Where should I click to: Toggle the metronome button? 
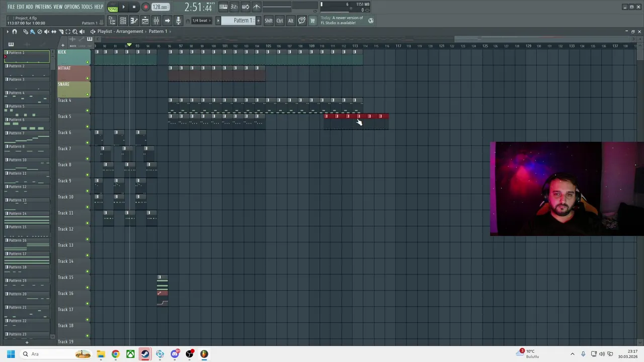pos(257,7)
